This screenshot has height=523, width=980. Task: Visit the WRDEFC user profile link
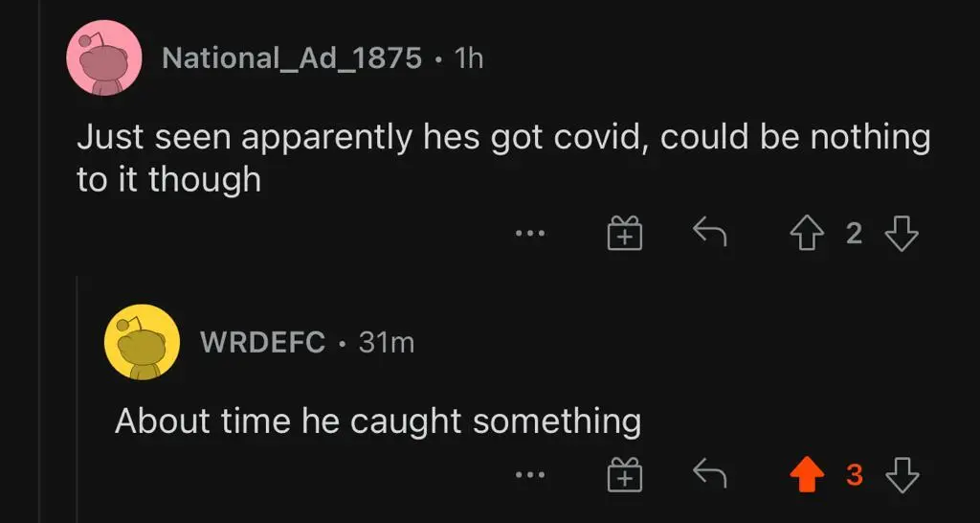click(262, 342)
